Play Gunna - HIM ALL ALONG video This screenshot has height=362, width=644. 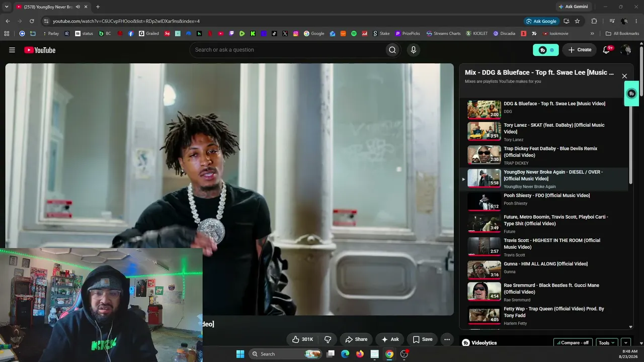(x=545, y=270)
